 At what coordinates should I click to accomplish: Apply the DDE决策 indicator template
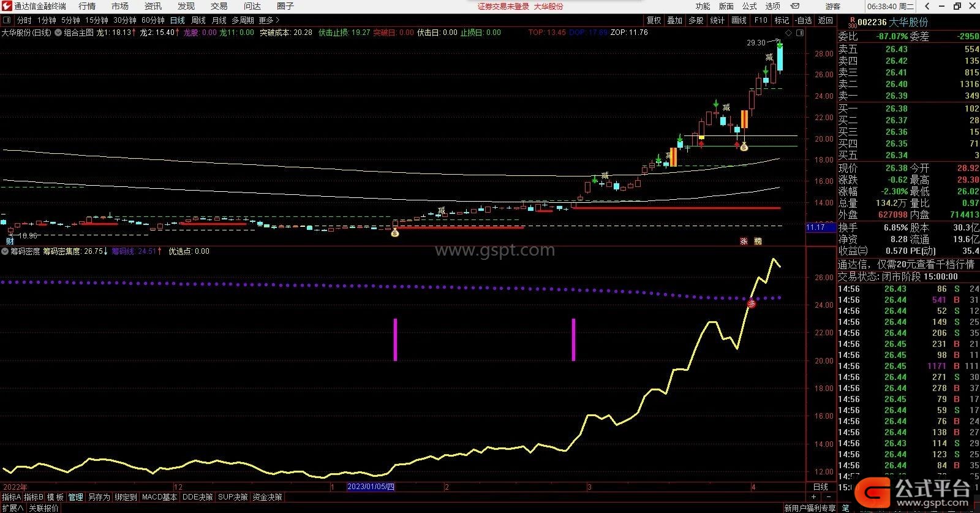[x=198, y=497]
